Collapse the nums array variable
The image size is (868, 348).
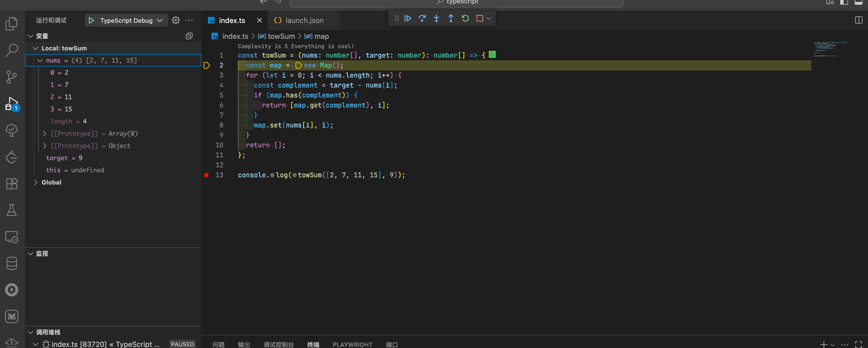click(x=40, y=61)
